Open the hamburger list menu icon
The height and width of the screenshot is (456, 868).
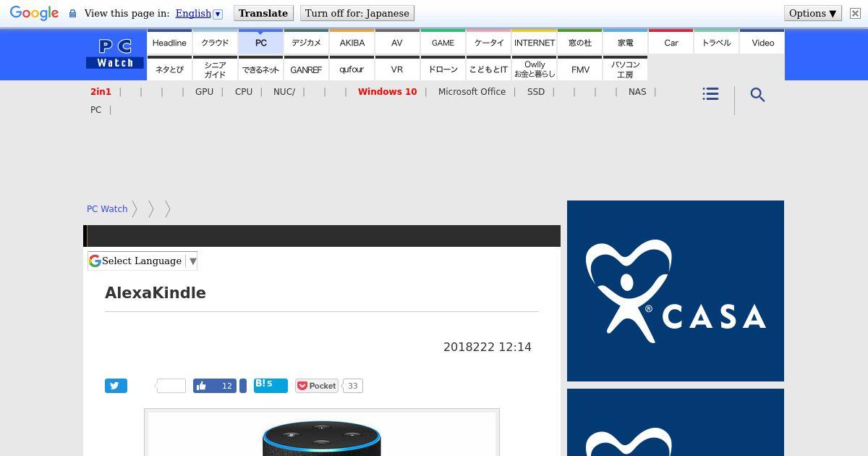coord(710,94)
